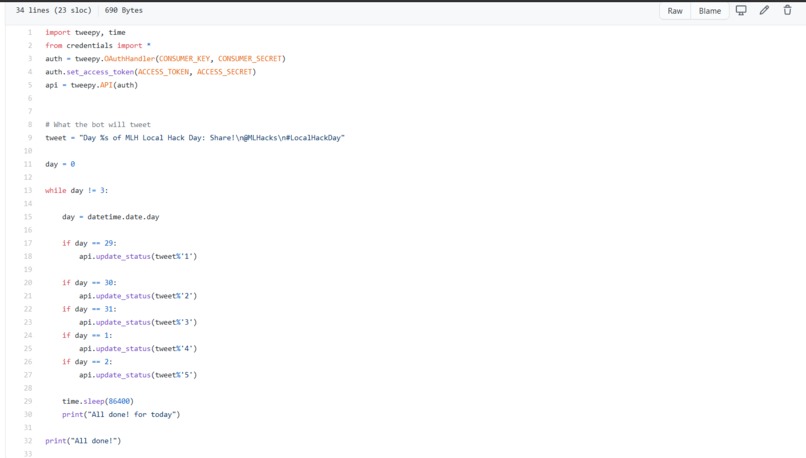Click the 'if day == 31:' line
806x458 pixels.
[89, 309]
